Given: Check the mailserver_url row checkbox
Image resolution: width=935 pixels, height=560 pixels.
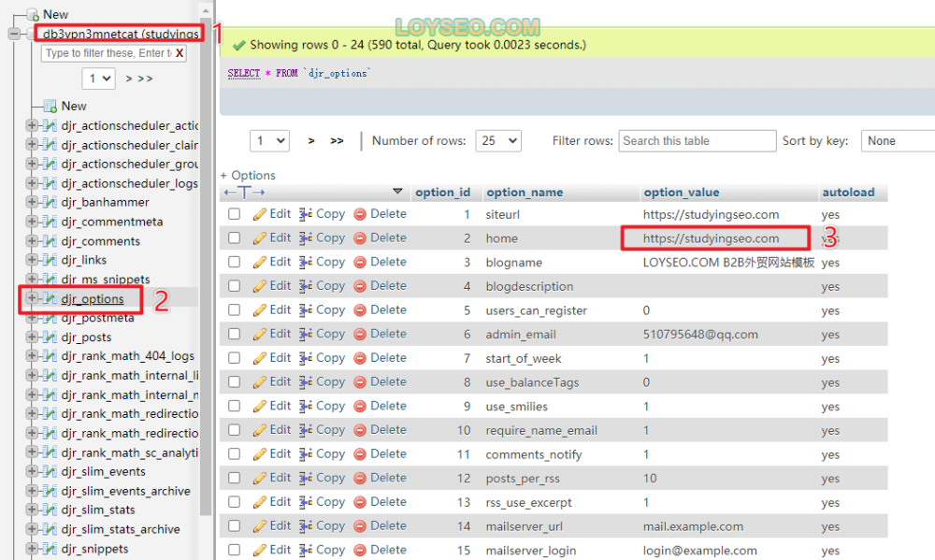Looking at the screenshot, I should 235,526.
